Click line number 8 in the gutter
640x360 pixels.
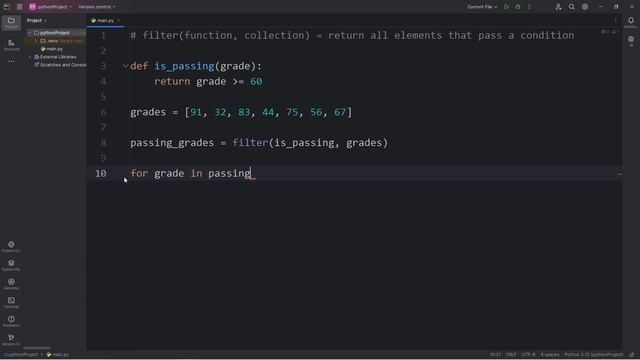click(x=103, y=143)
